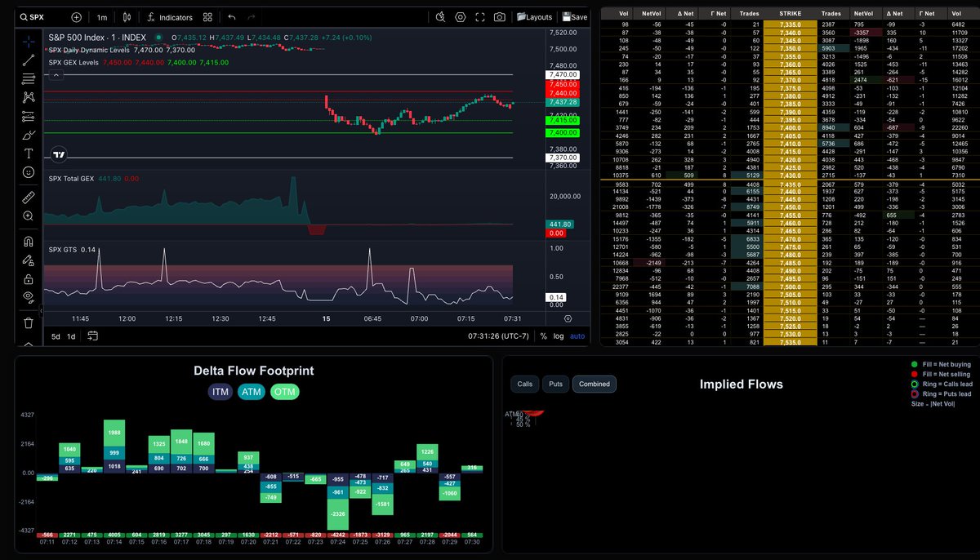Collapse the drawing toolbar side arrow
Screen dimensions: 980x560
[42, 312]
